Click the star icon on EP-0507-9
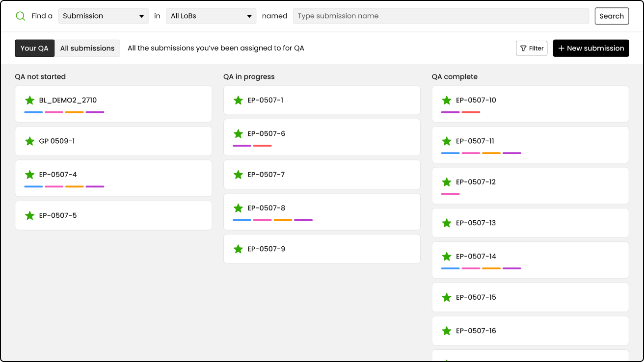This screenshot has width=644, height=362. pos(238,249)
